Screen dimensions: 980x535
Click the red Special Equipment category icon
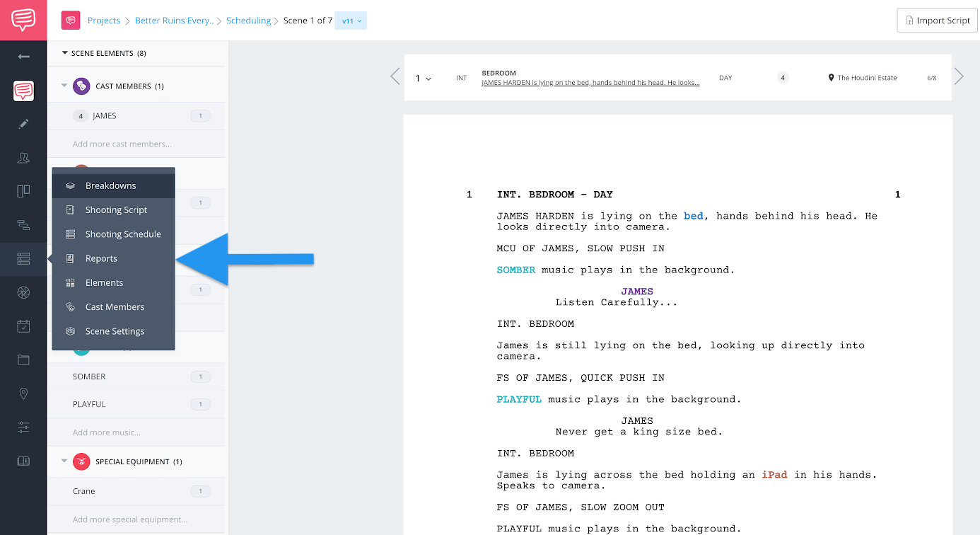pos(81,461)
